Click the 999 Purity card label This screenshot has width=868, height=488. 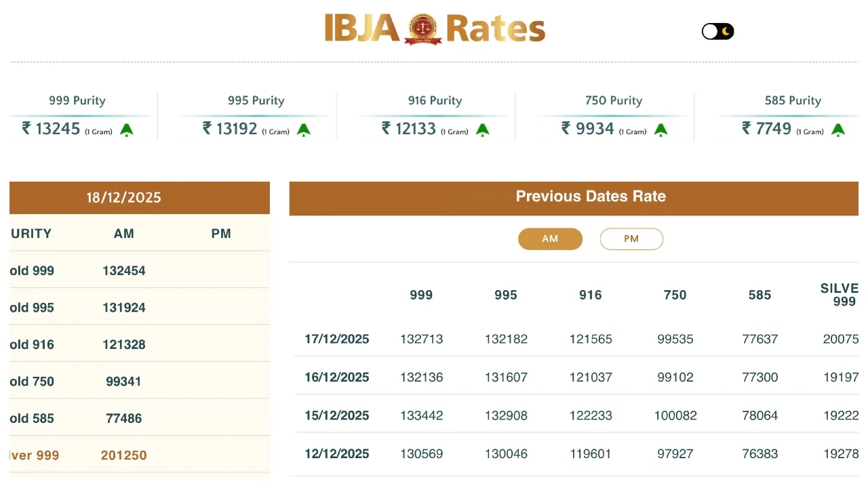click(x=77, y=100)
